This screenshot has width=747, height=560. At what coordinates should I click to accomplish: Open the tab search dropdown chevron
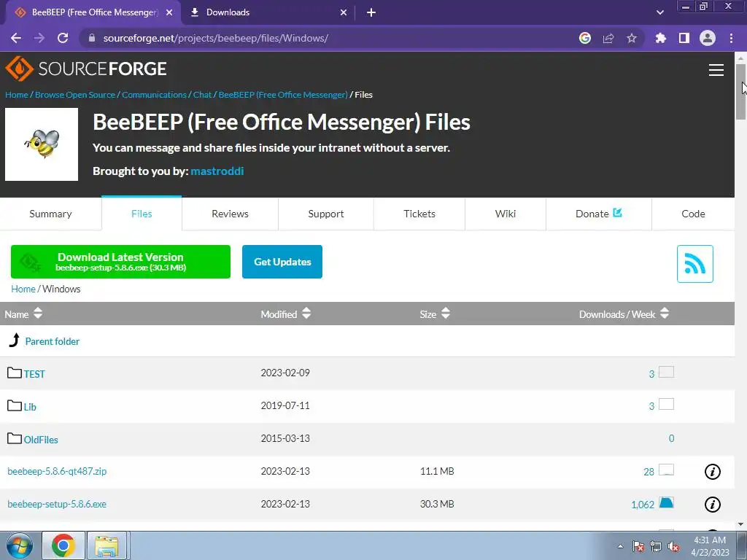(x=659, y=12)
